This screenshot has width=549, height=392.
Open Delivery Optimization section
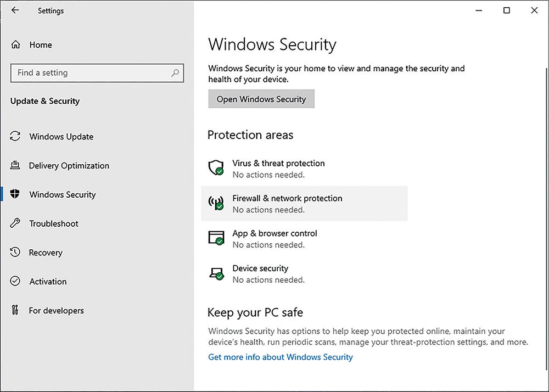pos(69,166)
